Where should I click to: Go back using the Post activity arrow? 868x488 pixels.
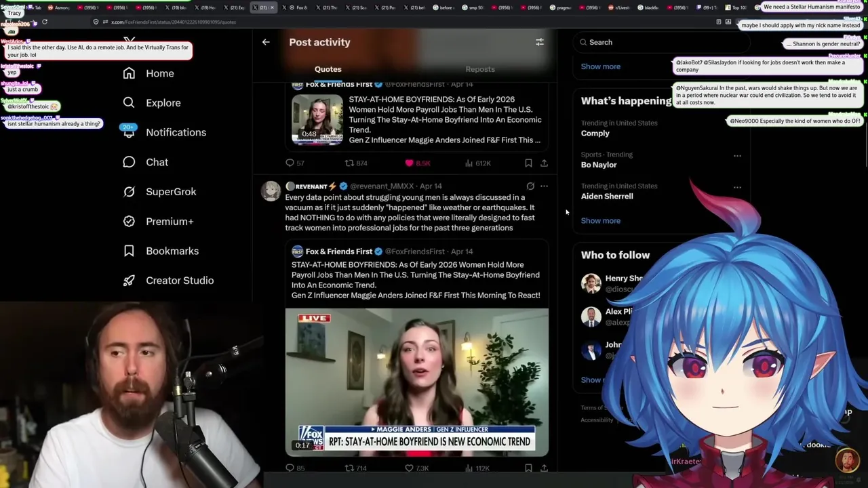click(x=266, y=42)
